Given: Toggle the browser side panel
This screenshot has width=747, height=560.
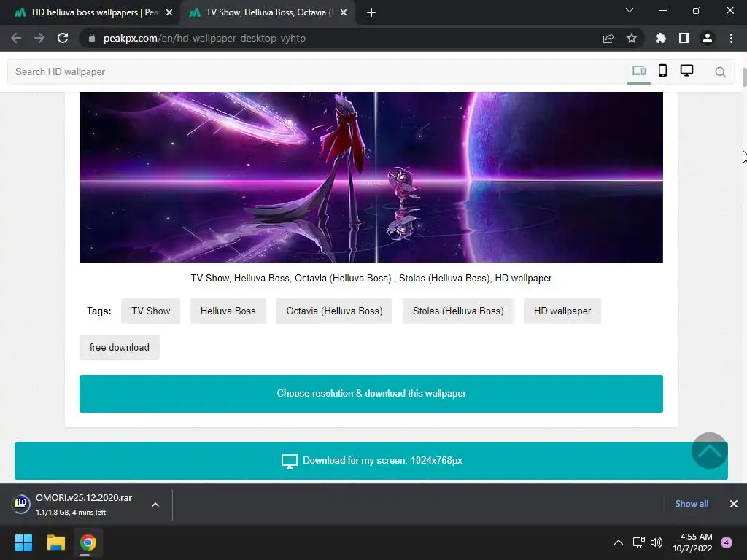Looking at the screenshot, I should pos(684,38).
